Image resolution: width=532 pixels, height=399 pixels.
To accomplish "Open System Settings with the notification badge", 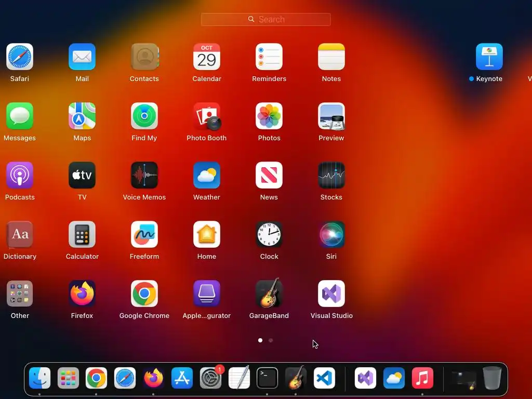I will point(211,378).
